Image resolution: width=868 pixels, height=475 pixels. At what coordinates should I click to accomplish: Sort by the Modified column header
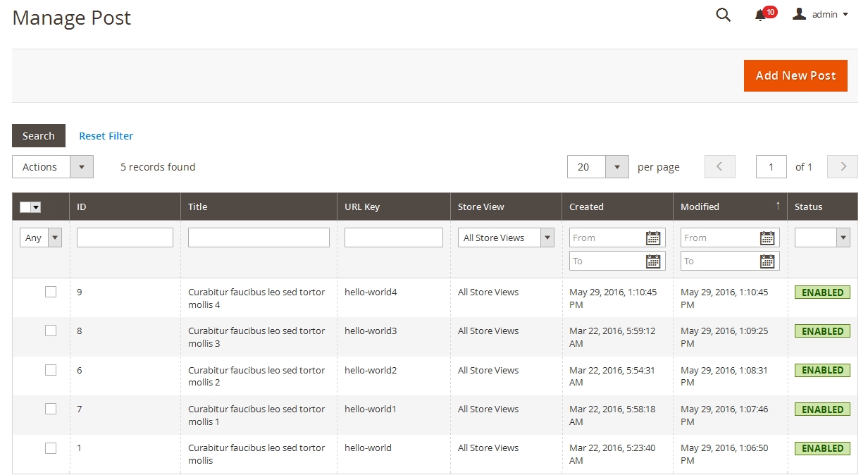click(x=700, y=206)
